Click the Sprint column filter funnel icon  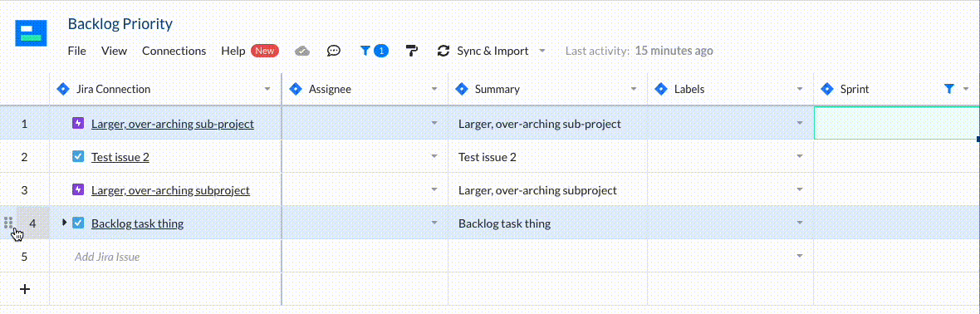point(949,90)
